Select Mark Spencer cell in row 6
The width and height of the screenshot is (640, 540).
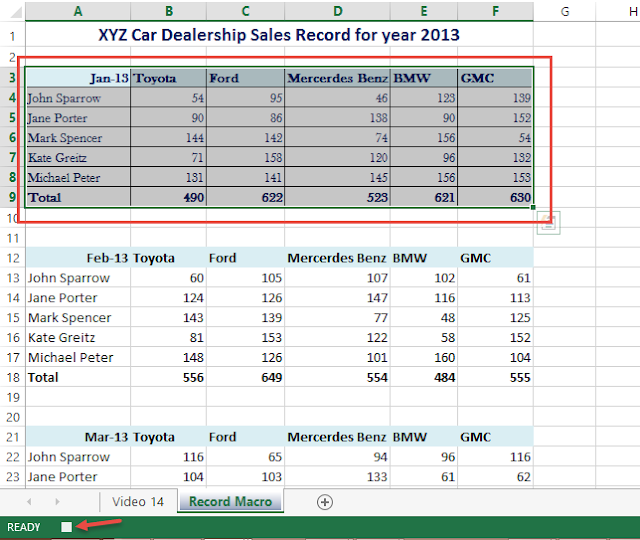click(x=78, y=138)
